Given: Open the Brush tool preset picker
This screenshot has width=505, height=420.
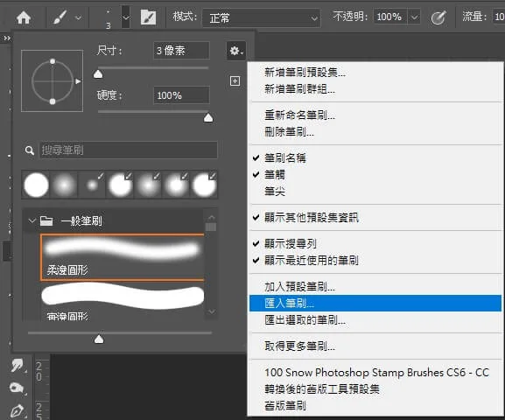Looking at the screenshot, I should tap(60, 17).
